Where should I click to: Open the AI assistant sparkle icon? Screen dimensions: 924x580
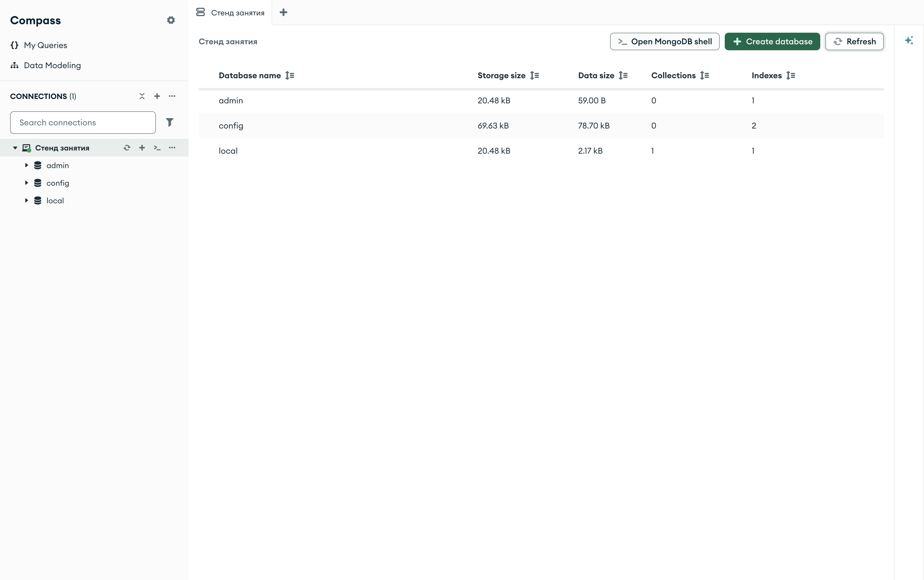coord(909,40)
